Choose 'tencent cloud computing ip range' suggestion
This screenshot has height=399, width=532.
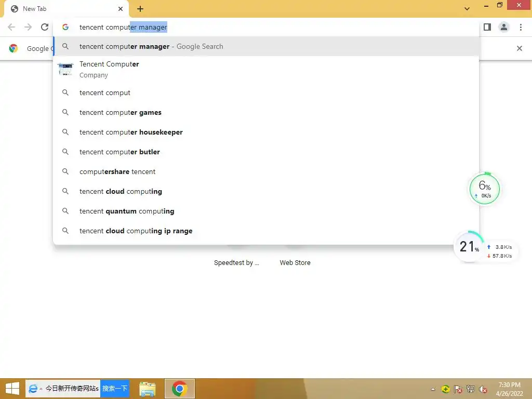[x=266, y=231]
